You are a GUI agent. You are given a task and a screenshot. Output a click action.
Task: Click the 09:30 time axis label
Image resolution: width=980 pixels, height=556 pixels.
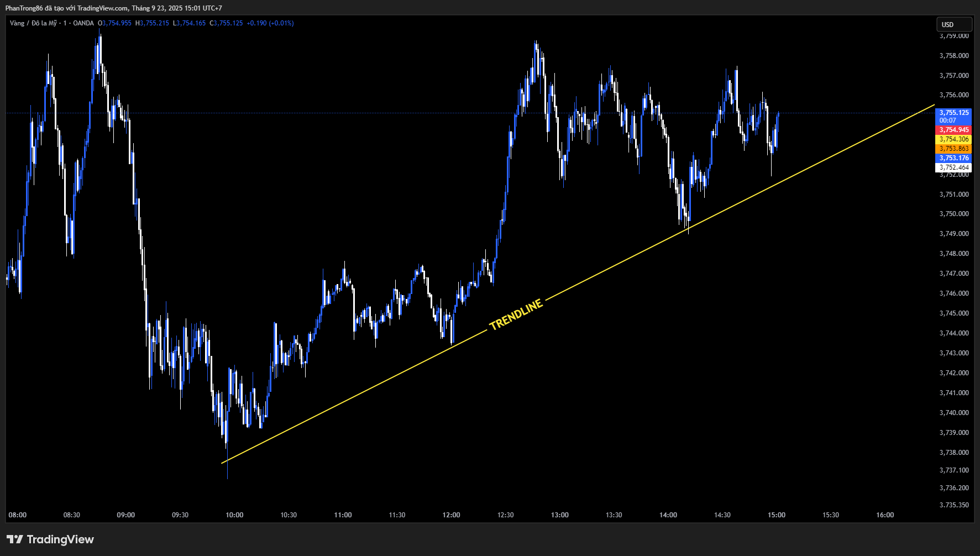180,515
